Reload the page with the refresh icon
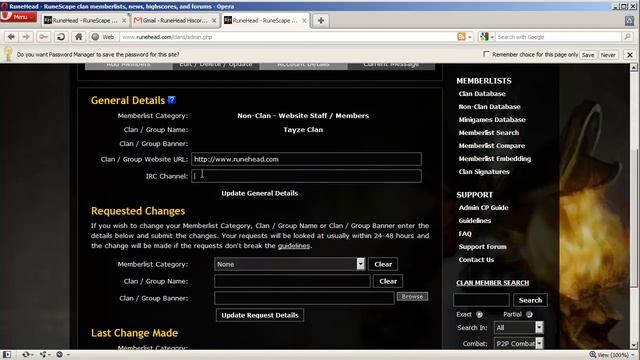640x360 pixels. click(x=61, y=37)
